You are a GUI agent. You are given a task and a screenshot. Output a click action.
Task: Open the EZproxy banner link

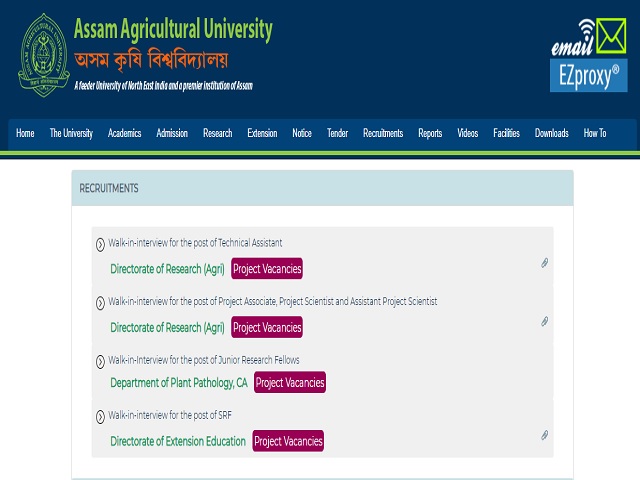588,76
